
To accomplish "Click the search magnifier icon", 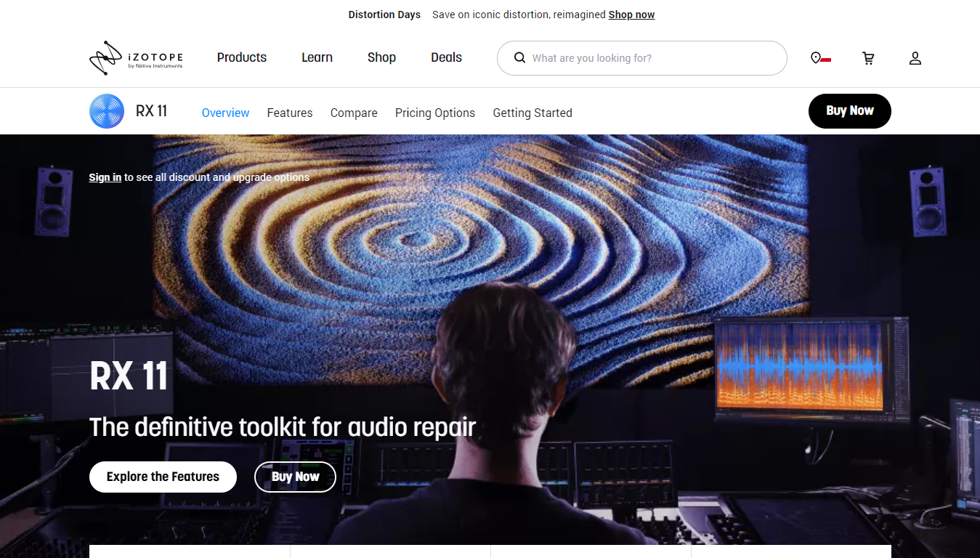I will 519,58.
